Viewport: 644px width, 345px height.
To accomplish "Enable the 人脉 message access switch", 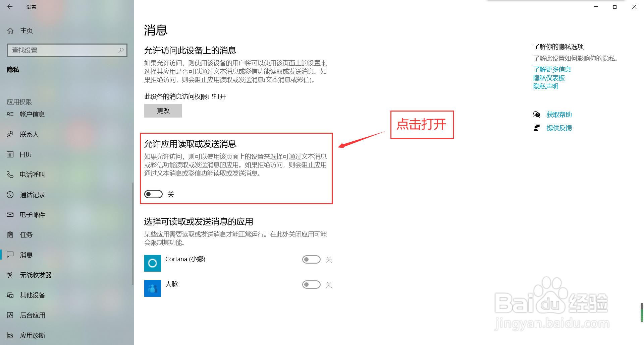I will click(311, 285).
